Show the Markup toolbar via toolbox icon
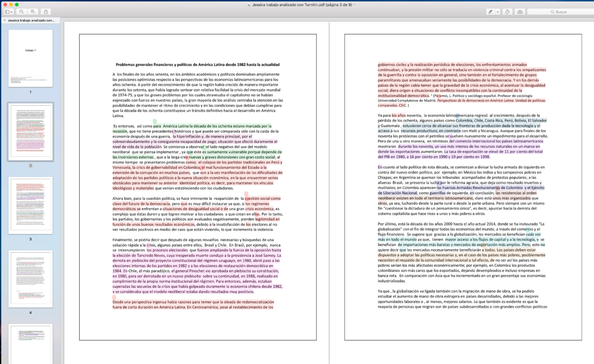This screenshot has width=594, height=364. (x=520, y=12)
